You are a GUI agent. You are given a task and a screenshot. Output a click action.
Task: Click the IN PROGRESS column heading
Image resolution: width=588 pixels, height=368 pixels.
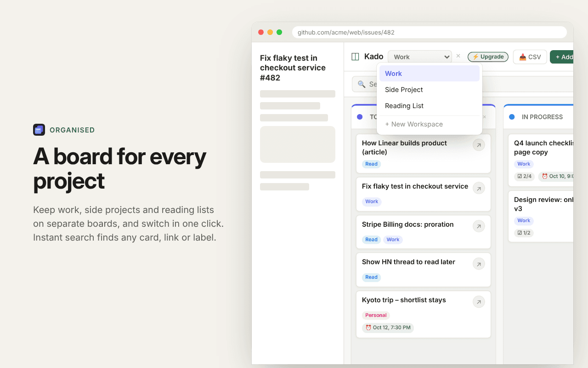click(542, 117)
